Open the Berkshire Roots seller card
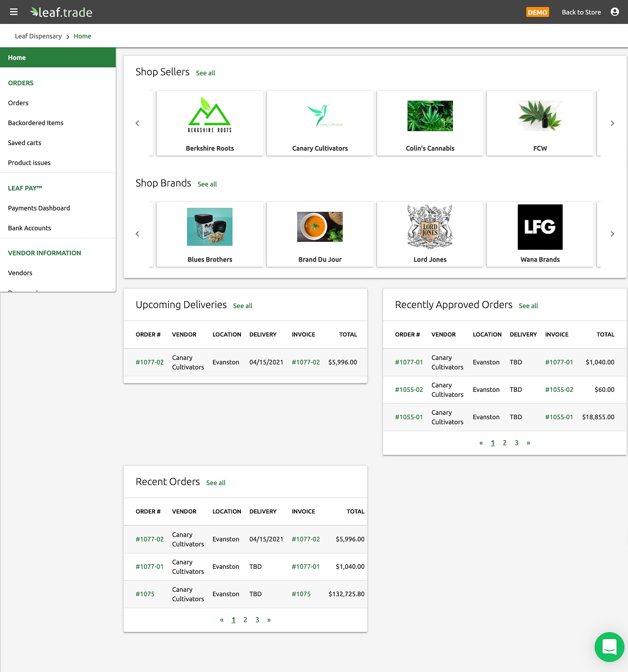 pyautogui.click(x=209, y=123)
